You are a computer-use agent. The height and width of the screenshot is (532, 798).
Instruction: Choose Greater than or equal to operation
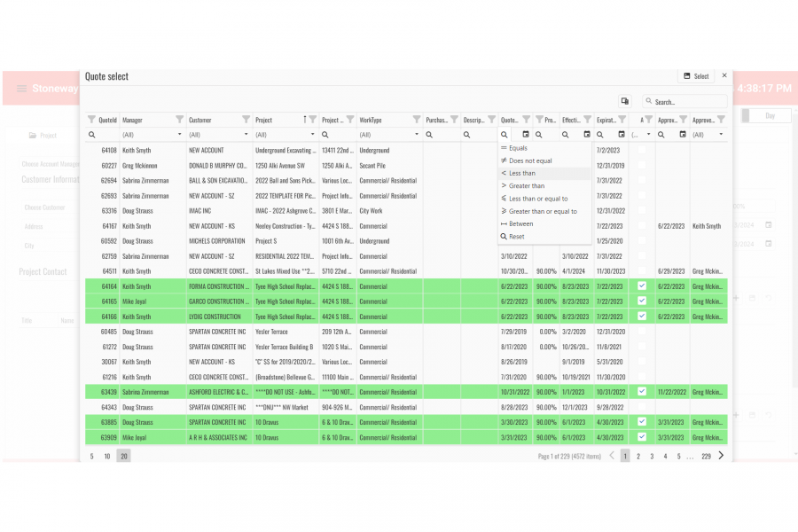(x=544, y=211)
